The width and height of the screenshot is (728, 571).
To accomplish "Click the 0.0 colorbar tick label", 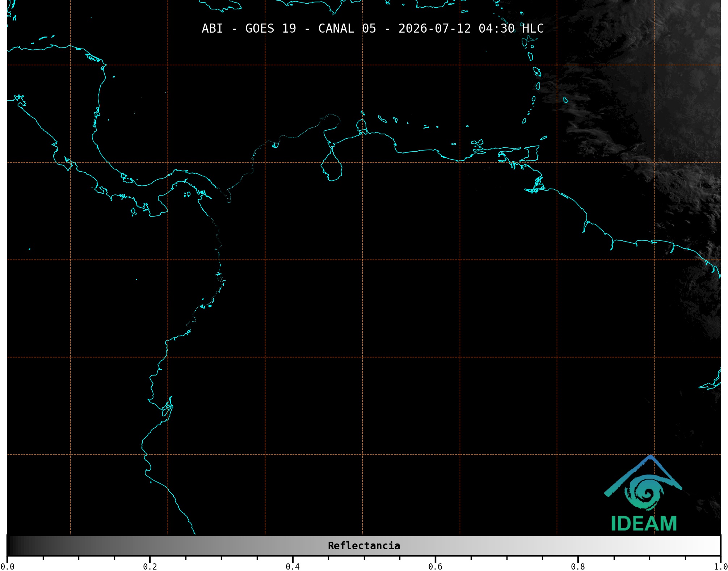I will pos(7,566).
